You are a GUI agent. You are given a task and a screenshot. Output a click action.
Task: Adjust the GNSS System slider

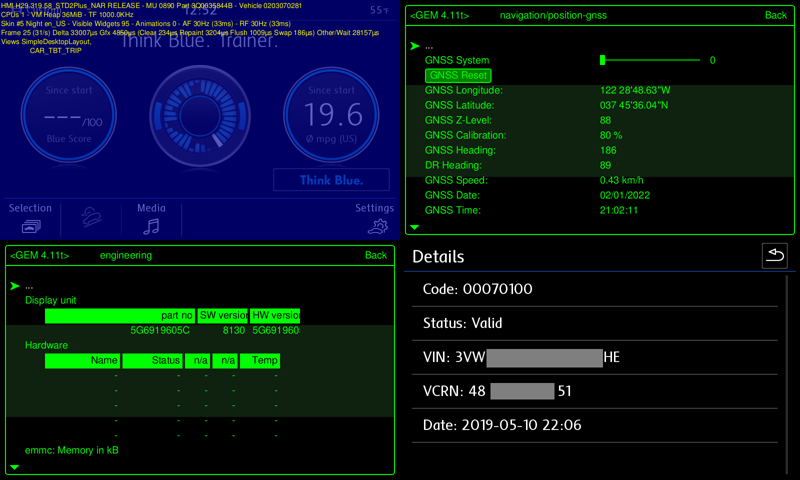click(650, 60)
